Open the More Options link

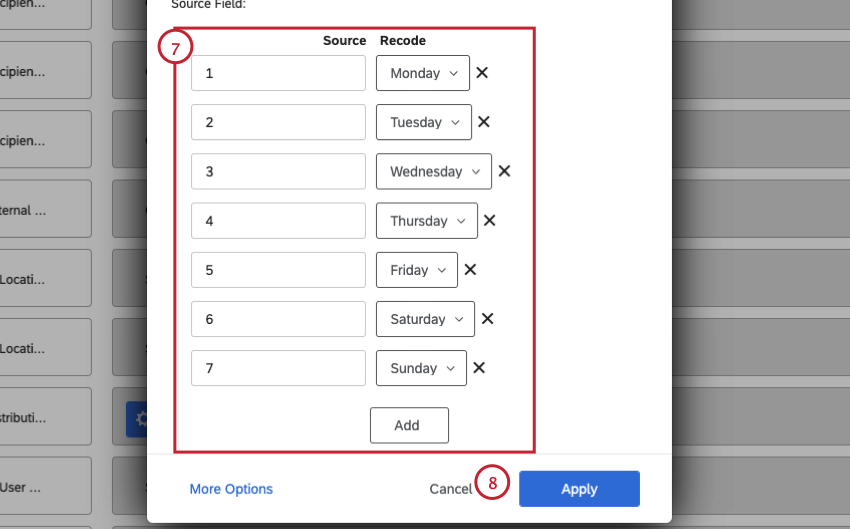(231, 489)
